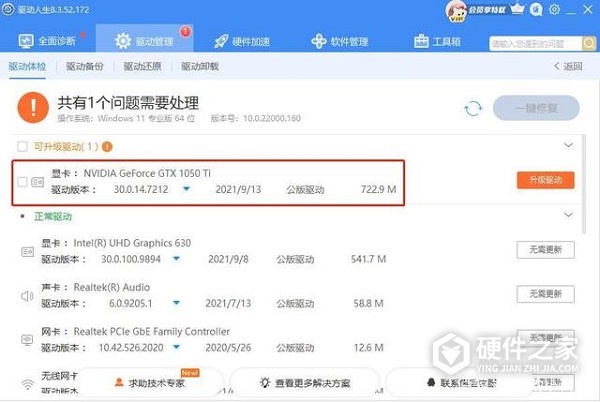Click the 硬件加速 rocket icon
Image resolution: width=600 pixels, height=402 pixels.
coord(221,41)
